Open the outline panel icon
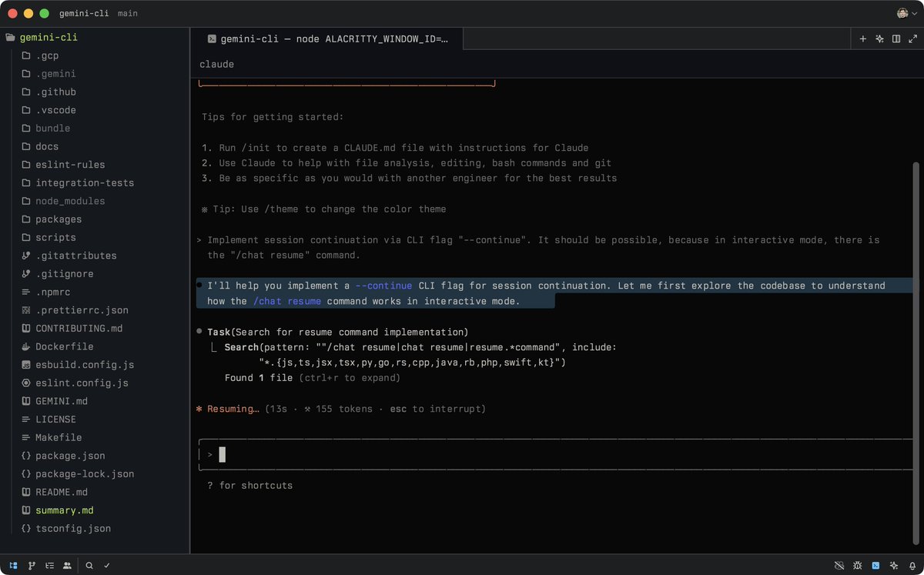The image size is (924, 575). pyautogui.click(x=49, y=565)
